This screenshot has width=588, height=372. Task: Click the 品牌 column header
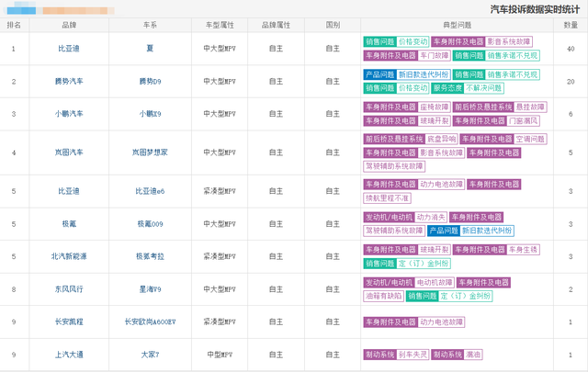(x=69, y=25)
